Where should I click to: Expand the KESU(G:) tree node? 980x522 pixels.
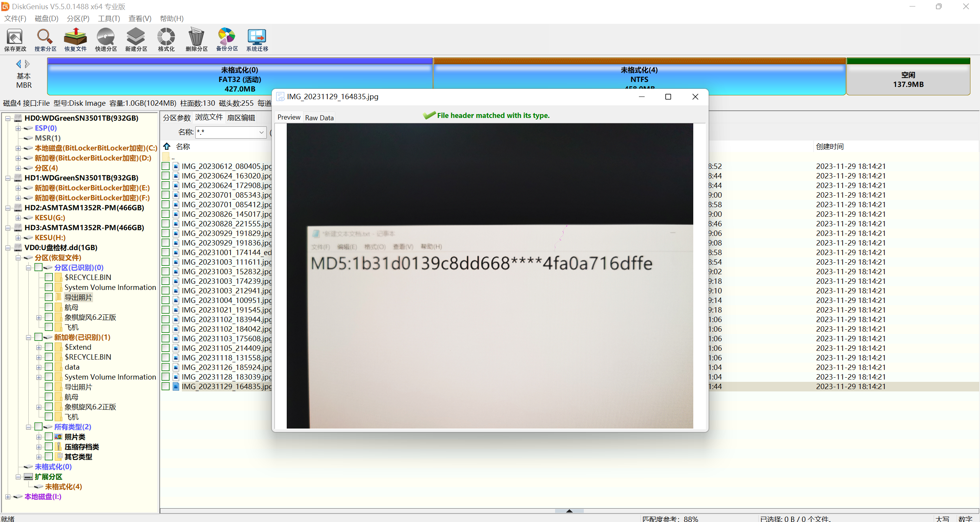18,218
